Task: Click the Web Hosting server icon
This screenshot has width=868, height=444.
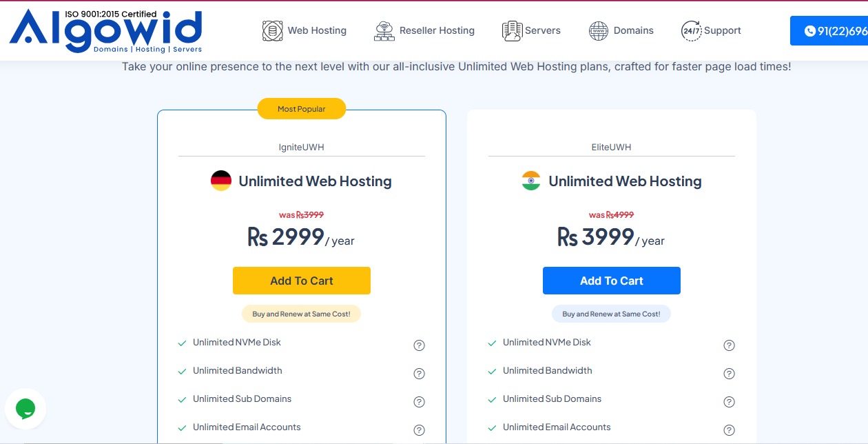Action: tap(273, 31)
